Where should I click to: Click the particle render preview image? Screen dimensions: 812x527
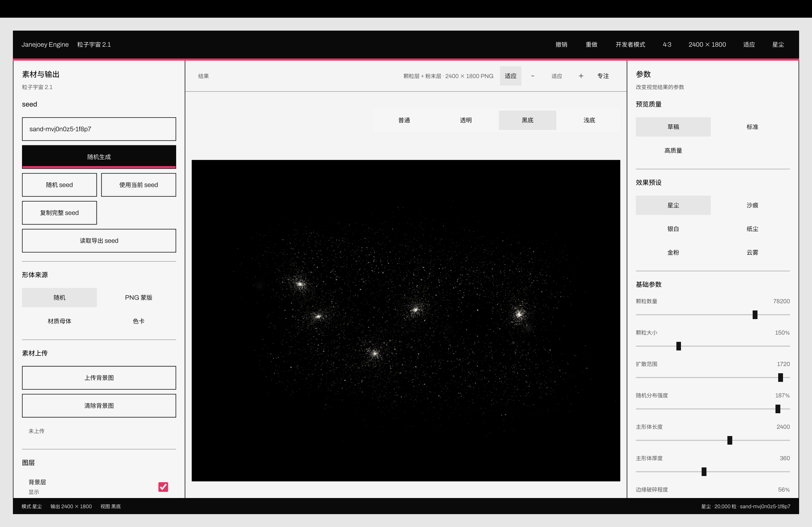coord(406,321)
